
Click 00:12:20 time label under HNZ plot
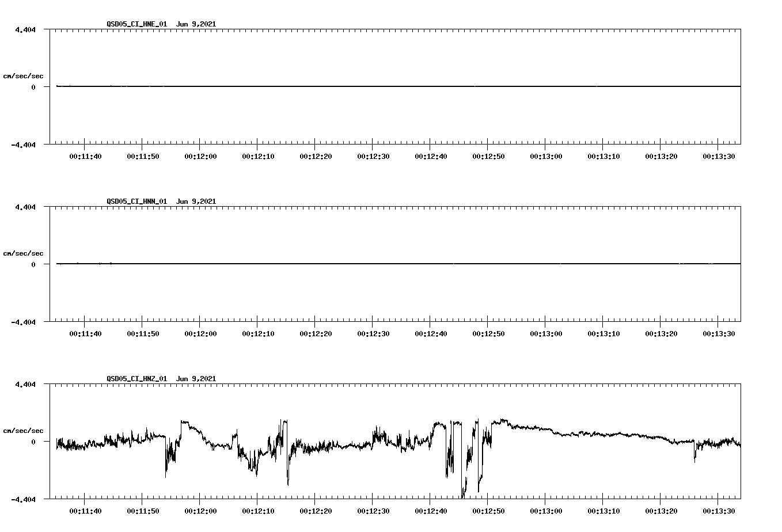coord(316,511)
